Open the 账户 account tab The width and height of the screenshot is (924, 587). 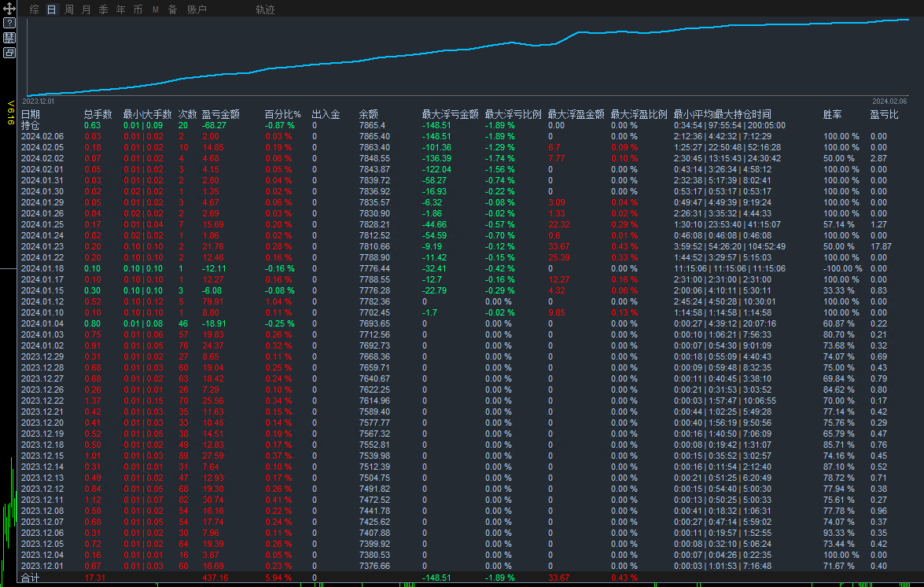[x=197, y=10]
